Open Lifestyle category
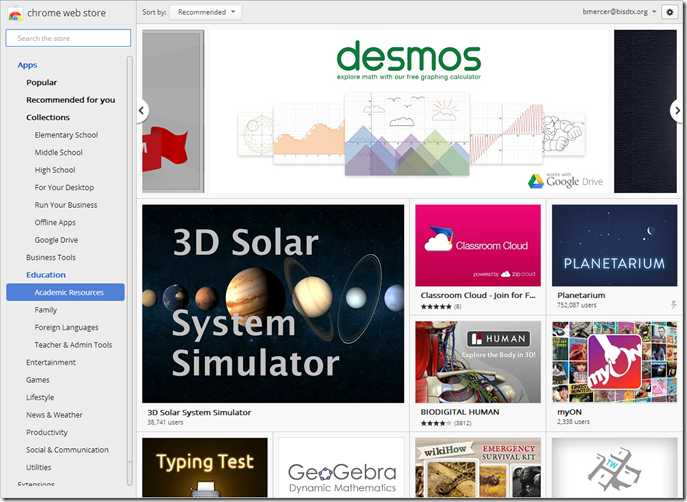 coord(40,397)
